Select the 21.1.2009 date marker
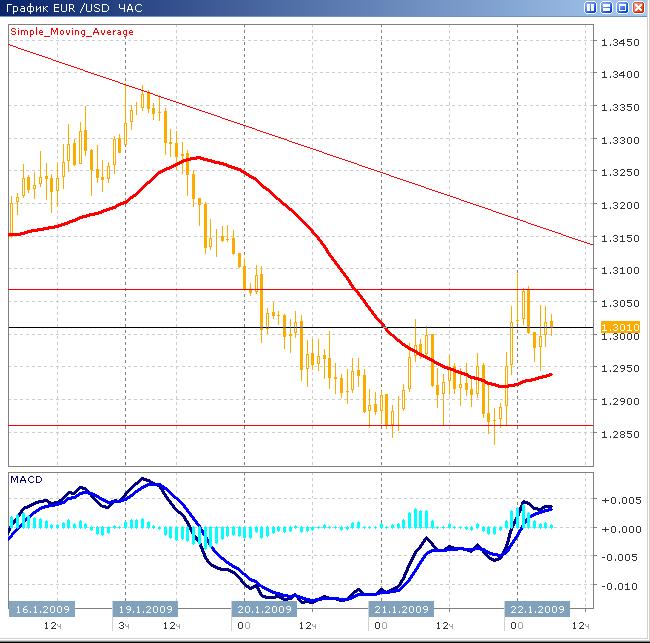 pos(402,609)
